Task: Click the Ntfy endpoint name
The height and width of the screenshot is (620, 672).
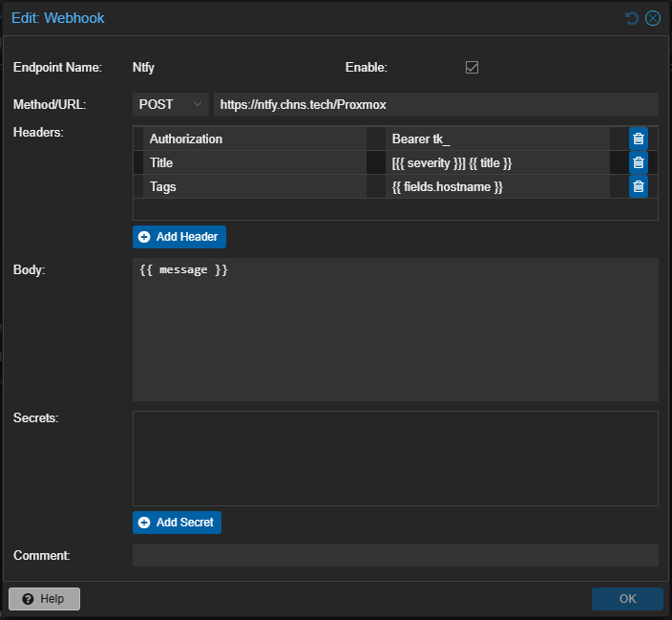Action: point(143,68)
